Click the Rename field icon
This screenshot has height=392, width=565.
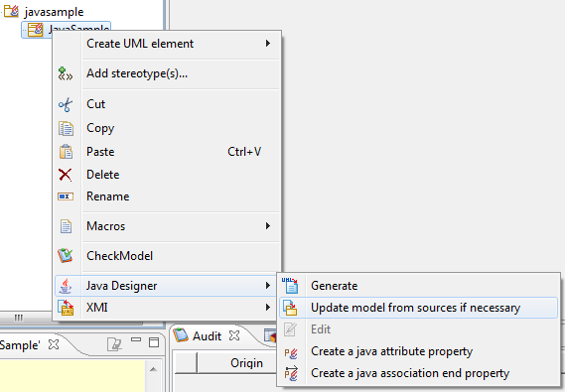pyautogui.click(x=66, y=196)
